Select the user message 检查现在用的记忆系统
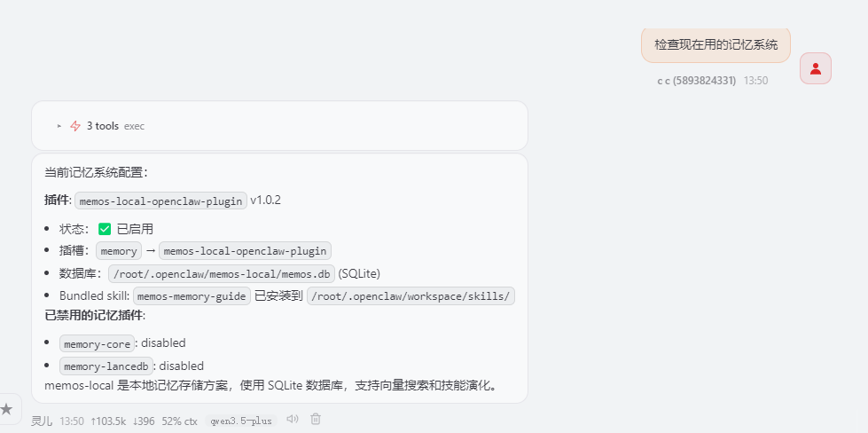The height and width of the screenshot is (433, 868). pyautogui.click(x=716, y=44)
